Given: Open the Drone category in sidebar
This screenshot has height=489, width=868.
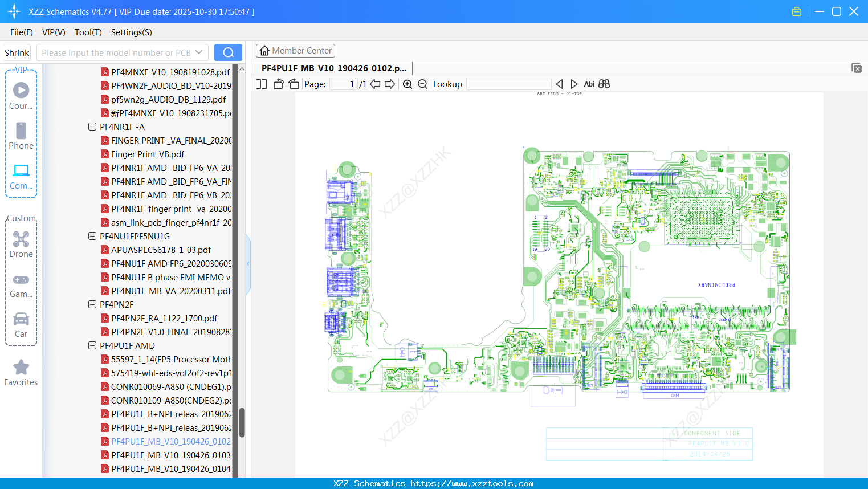Looking at the screenshot, I should (x=21, y=244).
